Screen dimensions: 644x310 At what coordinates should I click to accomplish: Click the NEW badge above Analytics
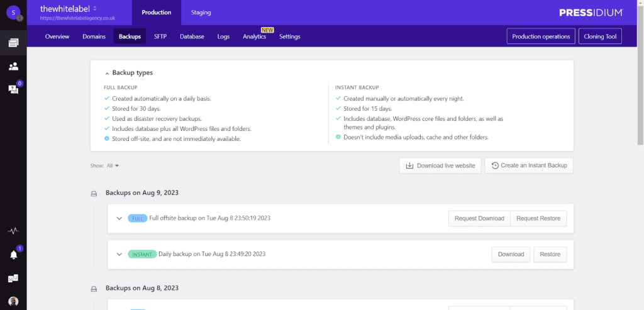(x=267, y=30)
